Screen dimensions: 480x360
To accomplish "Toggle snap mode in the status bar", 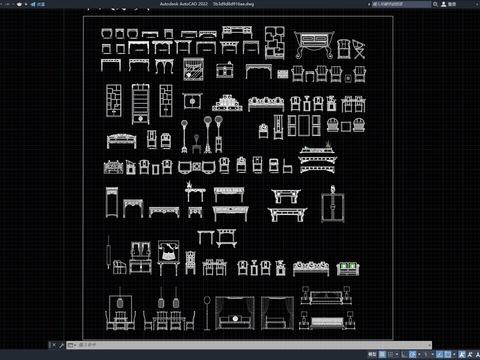I will click(x=391, y=354).
